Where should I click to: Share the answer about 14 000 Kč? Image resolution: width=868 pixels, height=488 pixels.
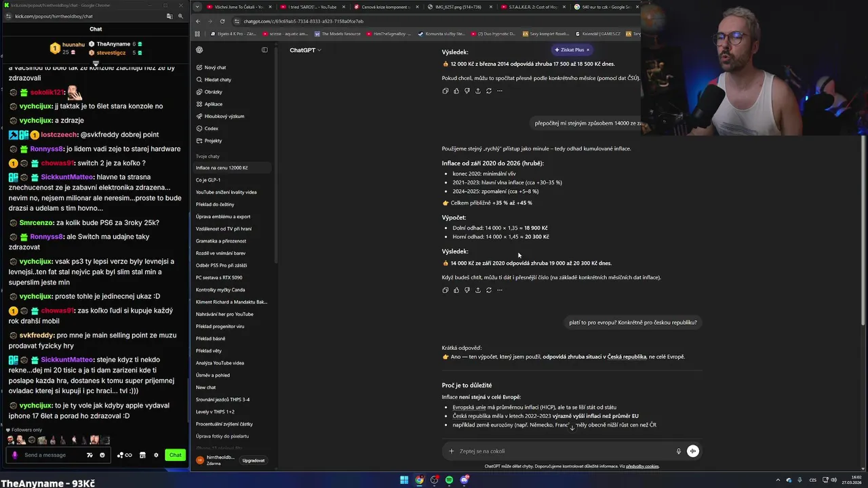tap(477, 290)
